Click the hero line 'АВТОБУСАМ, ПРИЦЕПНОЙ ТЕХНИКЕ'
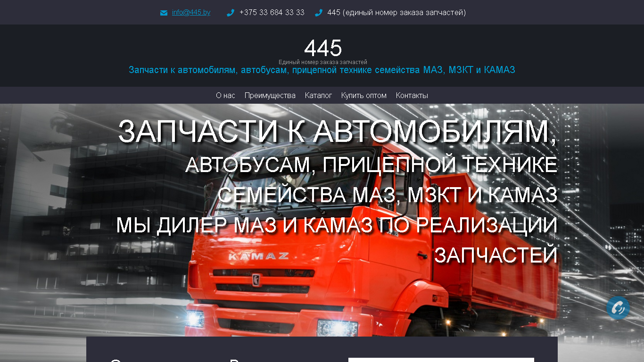This screenshot has width=644, height=362. [x=372, y=165]
